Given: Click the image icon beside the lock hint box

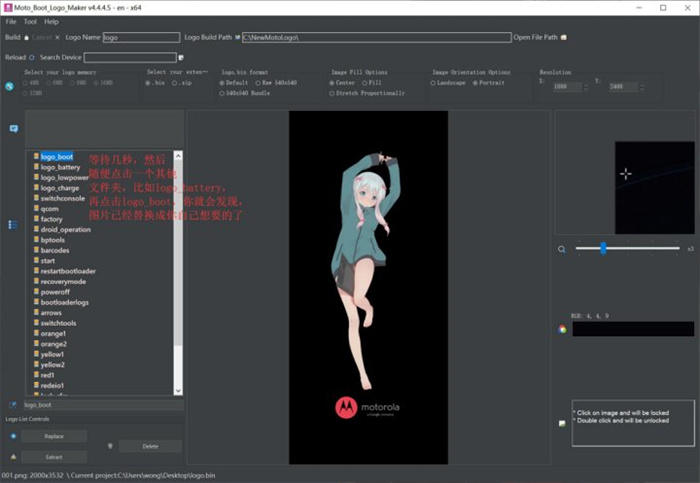Looking at the screenshot, I should (x=562, y=423).
